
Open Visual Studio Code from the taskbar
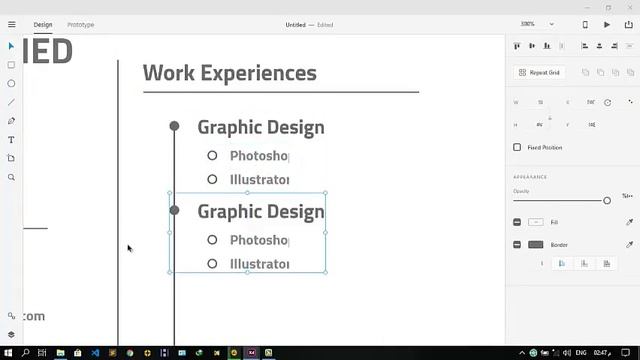click(x=95, y=353)
